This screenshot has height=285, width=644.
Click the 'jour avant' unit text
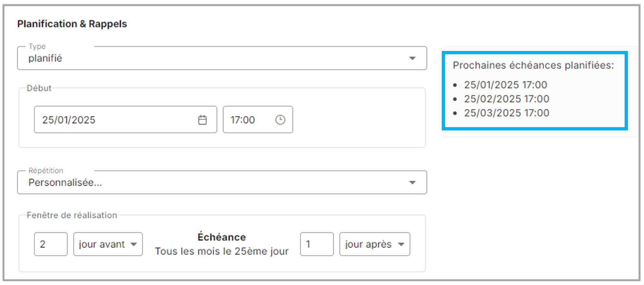click(x=102, y=244)
